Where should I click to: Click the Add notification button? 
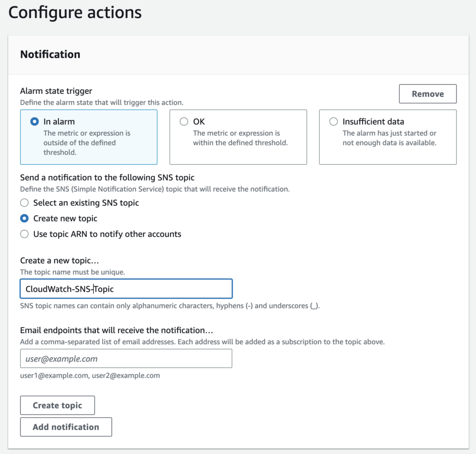66,427
